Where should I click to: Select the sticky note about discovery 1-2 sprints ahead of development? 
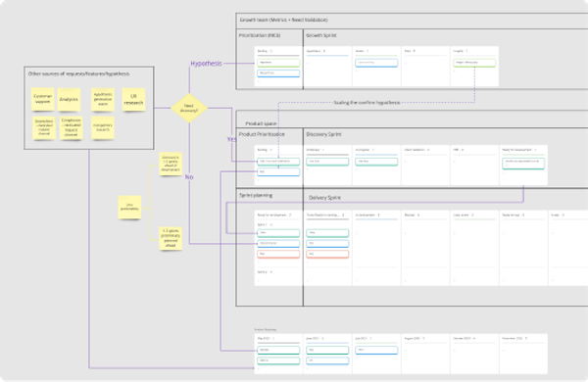tap(171, 164)
